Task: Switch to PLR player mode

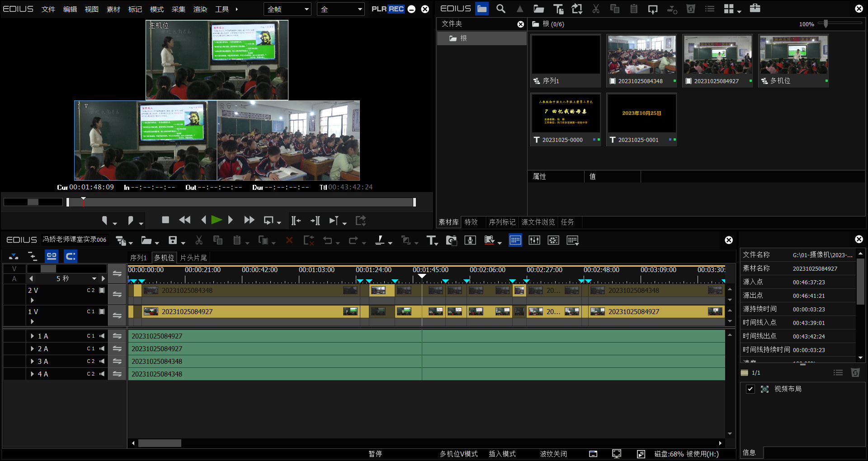Action: (x=379, y=9)
